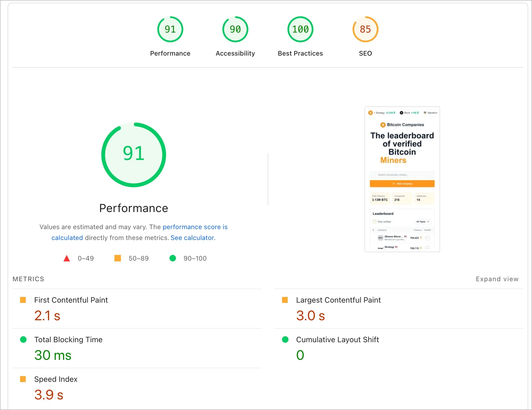The height and width of the screenshot is (410, 532).
Task: Click the orange square beside First Contentful Paint
Action: pos(23,300)
